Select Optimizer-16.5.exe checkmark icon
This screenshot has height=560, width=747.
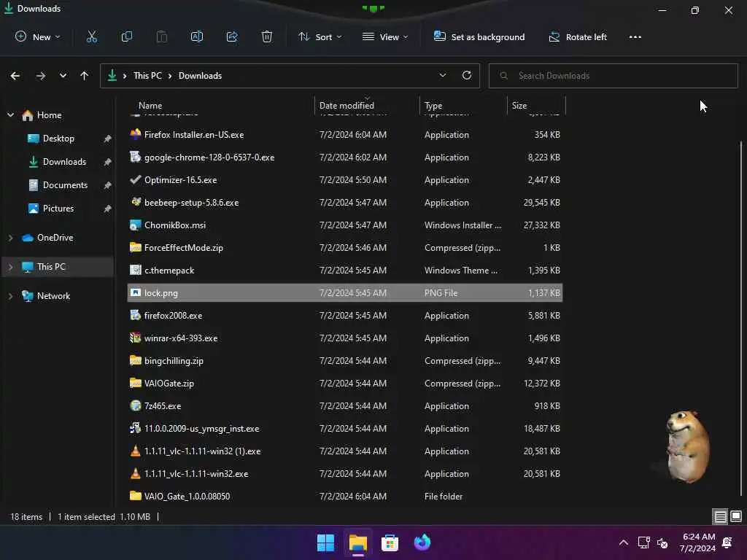pos(135,179)
